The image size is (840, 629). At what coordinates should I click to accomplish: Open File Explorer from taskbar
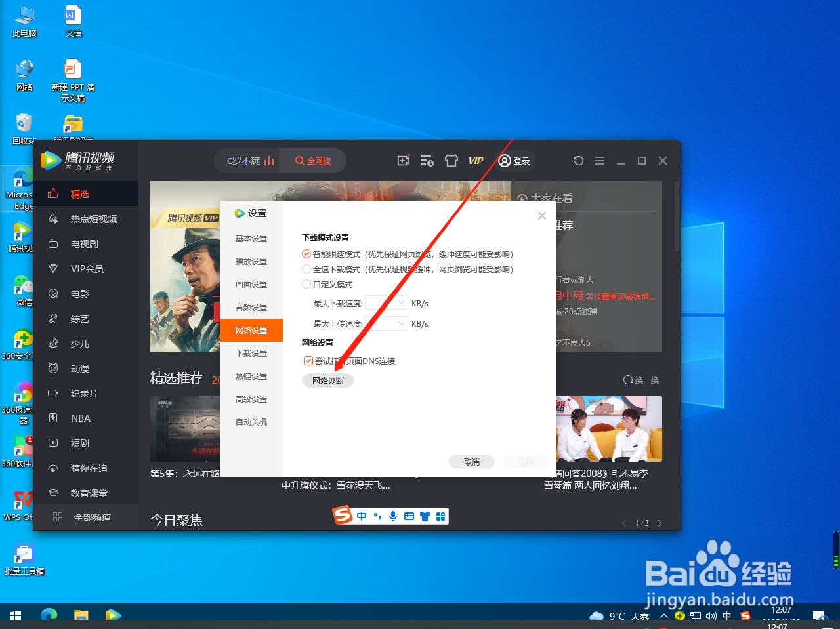[x=81, y=616]
